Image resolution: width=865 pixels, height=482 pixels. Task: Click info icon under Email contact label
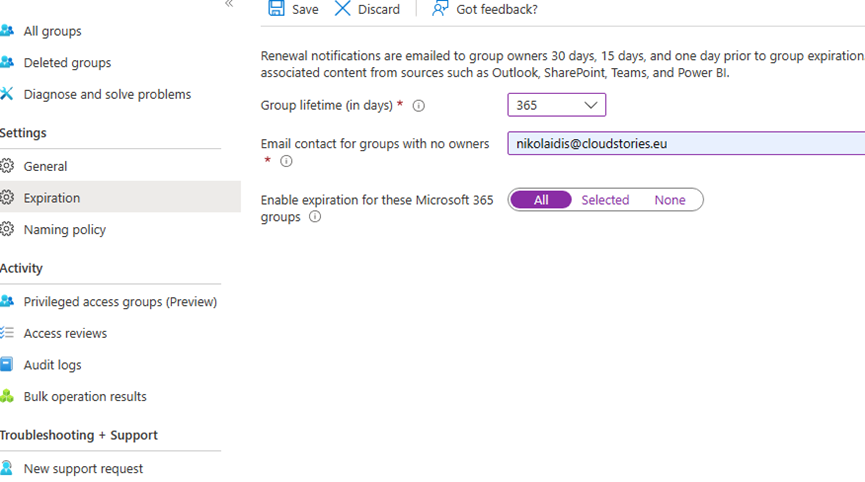pos(286,161)
